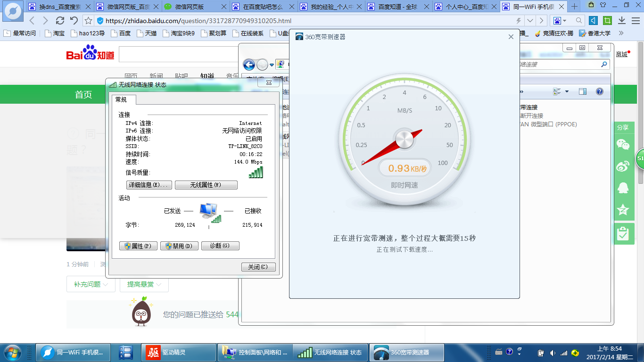Click the network signal tray icon
The width and height of the screenshot is (644, 362).
click(563, 353)
